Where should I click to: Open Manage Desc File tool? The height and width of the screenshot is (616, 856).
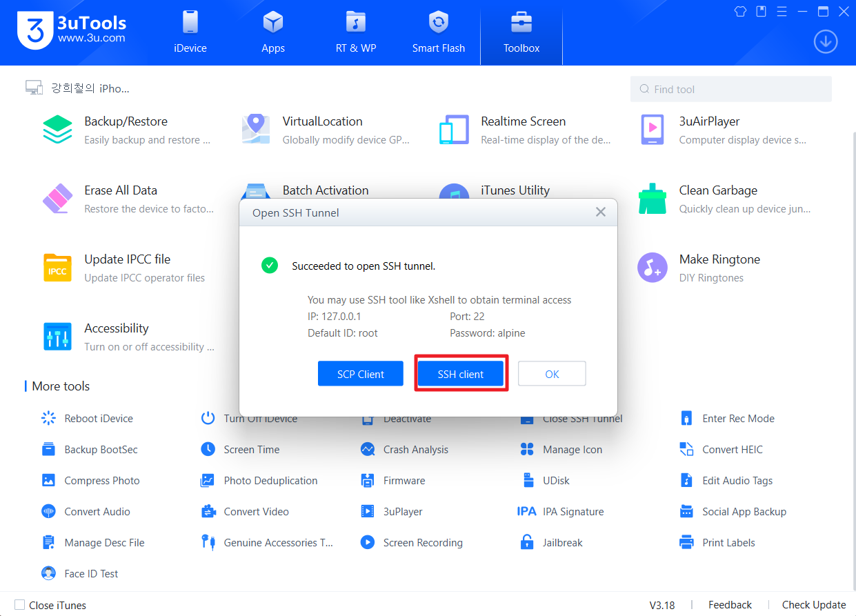93,542
